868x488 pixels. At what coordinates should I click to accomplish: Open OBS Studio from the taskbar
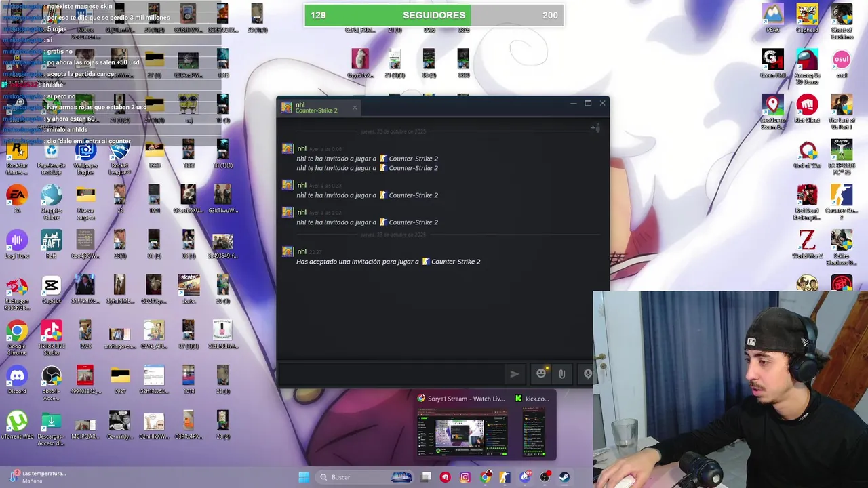click(545, 477)
